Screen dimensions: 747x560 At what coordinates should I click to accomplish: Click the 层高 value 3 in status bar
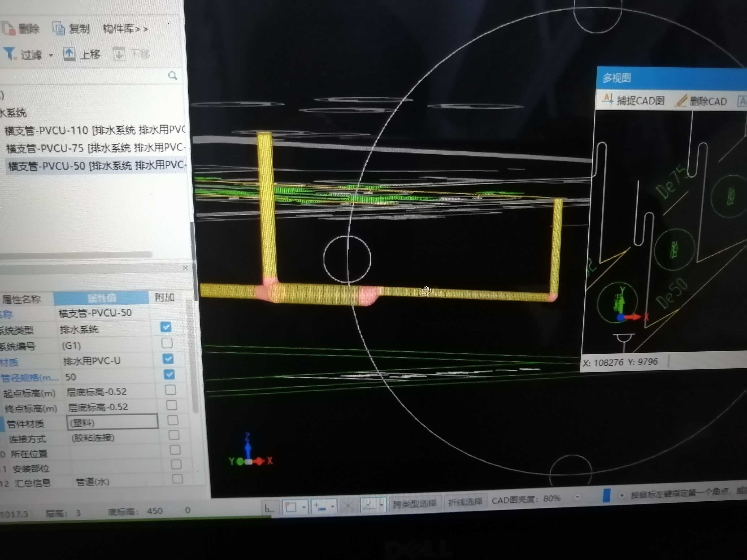pos(78,513)
